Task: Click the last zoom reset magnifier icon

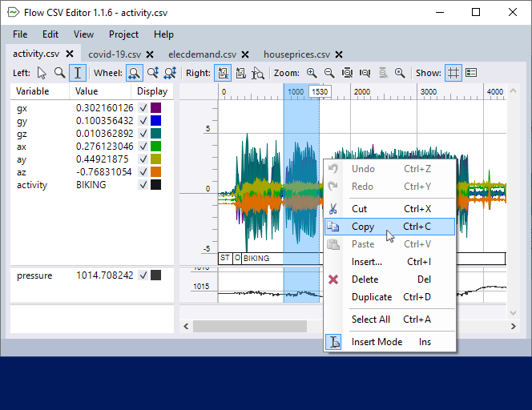Action: pyautogui.click(x=401, y=73)
